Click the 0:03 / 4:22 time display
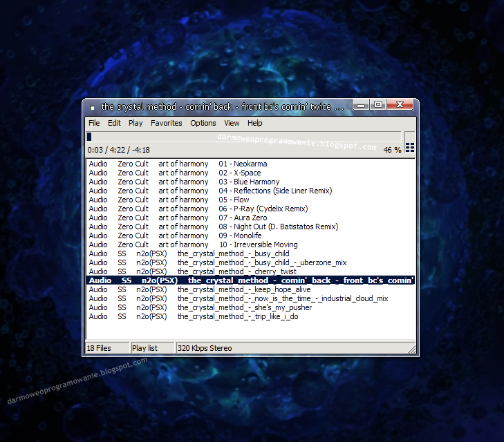 [119, 150]
